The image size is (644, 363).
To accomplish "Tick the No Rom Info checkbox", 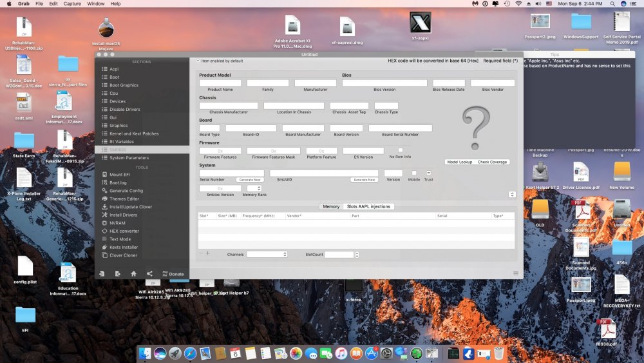I will pos(401,150).
